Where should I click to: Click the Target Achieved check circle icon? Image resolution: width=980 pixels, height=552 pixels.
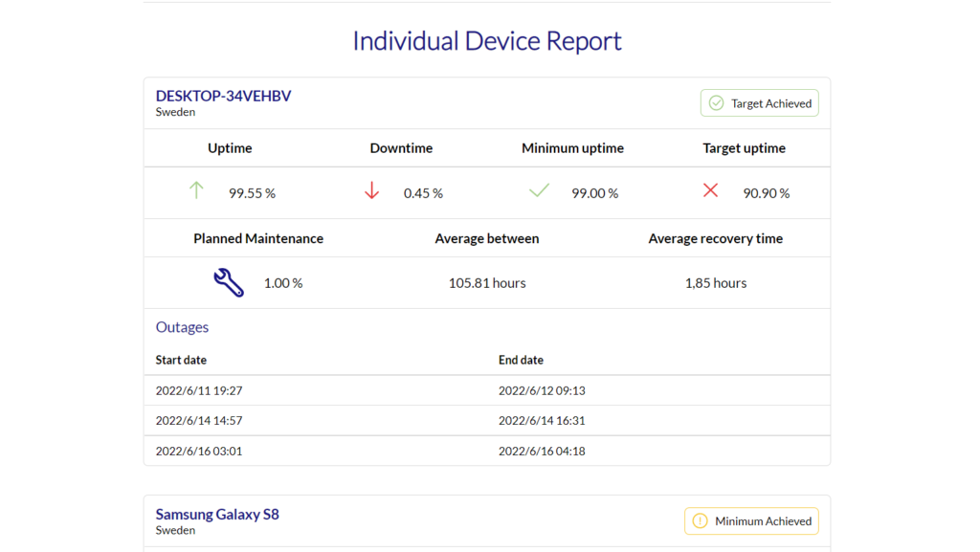pos(716,103)
